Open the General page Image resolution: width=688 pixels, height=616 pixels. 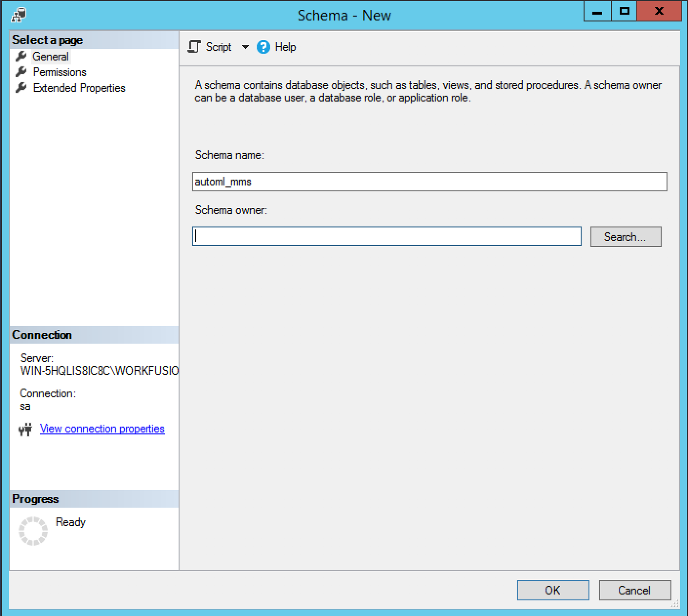[x=51, y=57]
